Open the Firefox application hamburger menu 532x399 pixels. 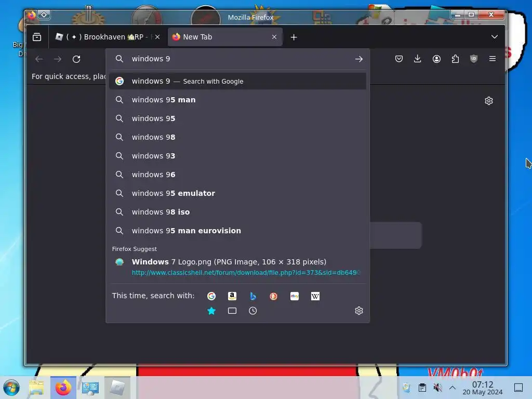coord(493,59)
